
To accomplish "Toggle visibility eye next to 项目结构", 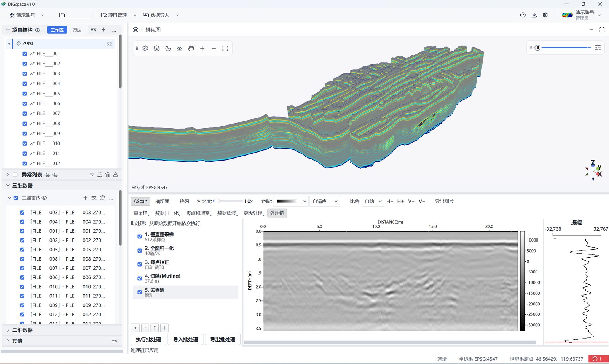I will (38, 30).
